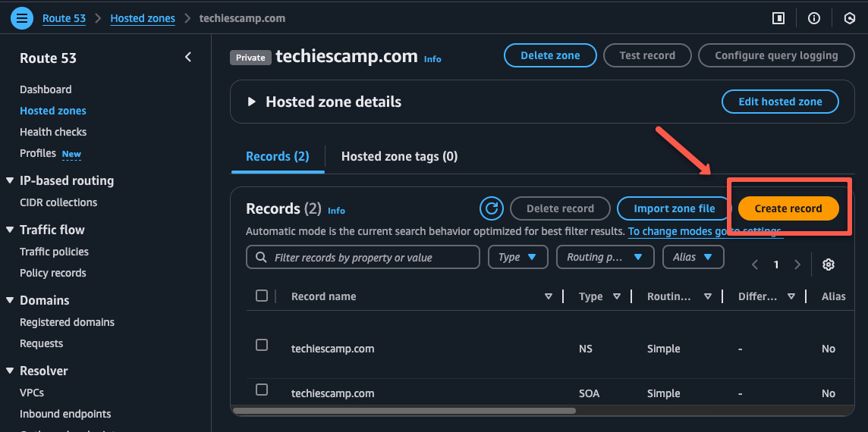
Task: Open Hosted zones breadcrumb link
Action: coord(143,18)
